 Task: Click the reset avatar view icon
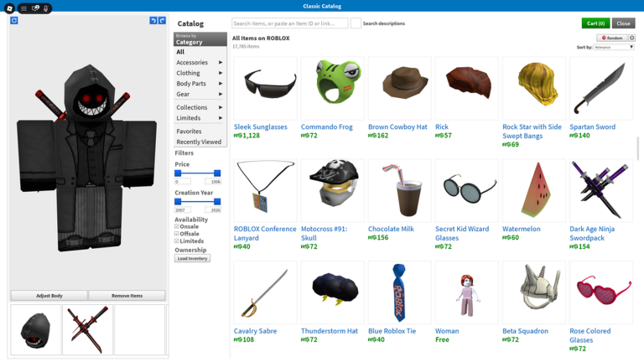pyautogui.click(x=14, y=20)
